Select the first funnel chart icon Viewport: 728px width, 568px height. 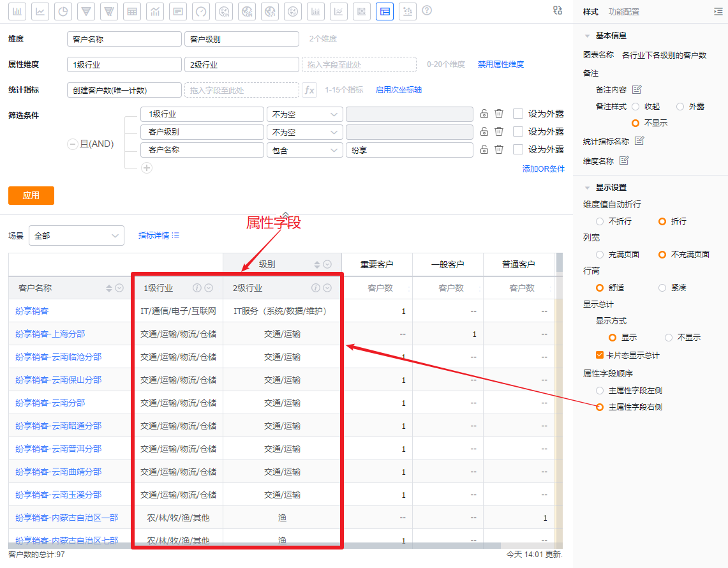tap(86, 11)
